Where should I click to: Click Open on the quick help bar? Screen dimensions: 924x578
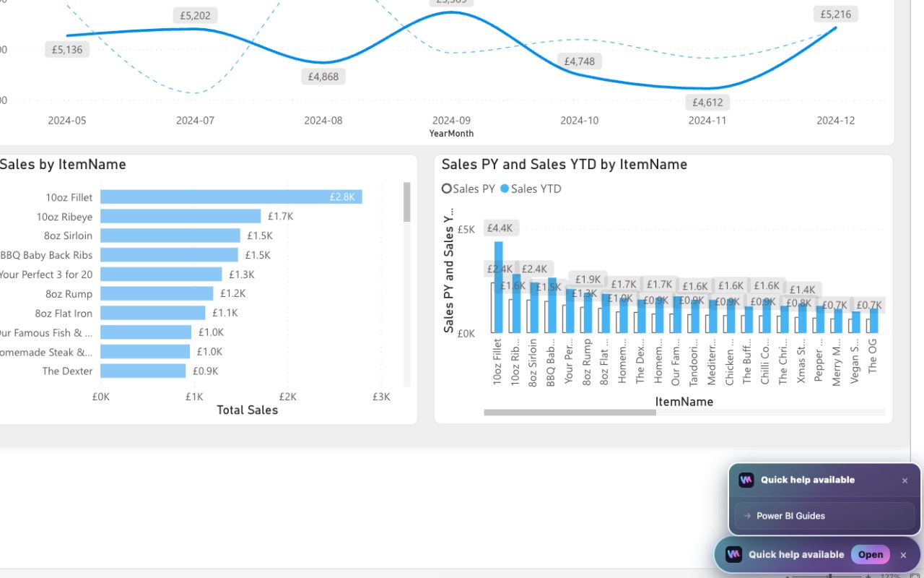870,555
